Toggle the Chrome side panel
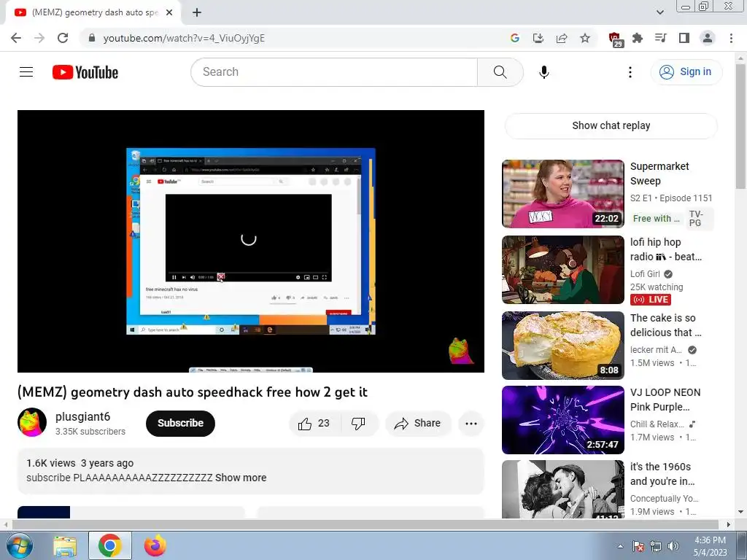The height and width of the screenshot is (560, 747). [684, 38]
